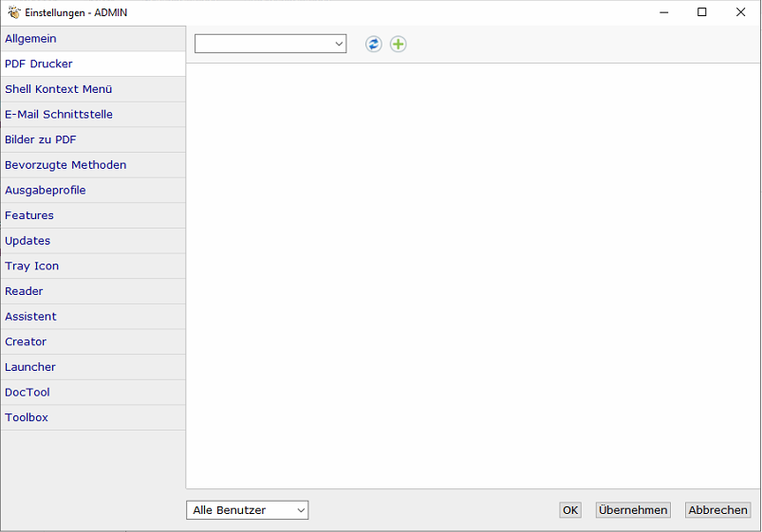Click the green add printer plus icon

(x=399, y=45)
